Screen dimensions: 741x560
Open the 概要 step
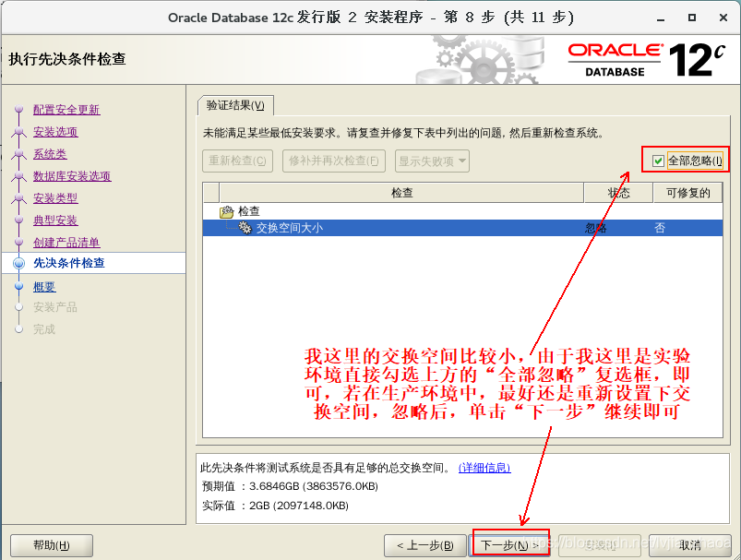(x=44, y=287)
